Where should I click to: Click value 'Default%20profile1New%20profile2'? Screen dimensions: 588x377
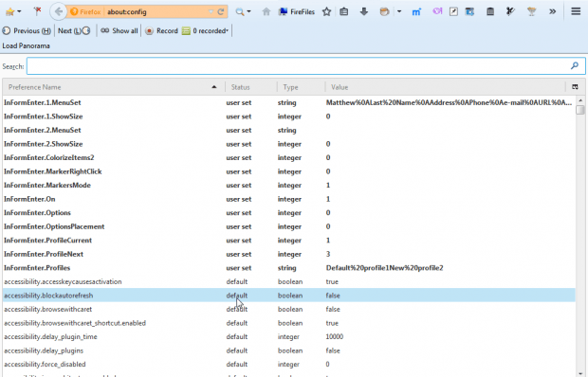tap(384, 268)
